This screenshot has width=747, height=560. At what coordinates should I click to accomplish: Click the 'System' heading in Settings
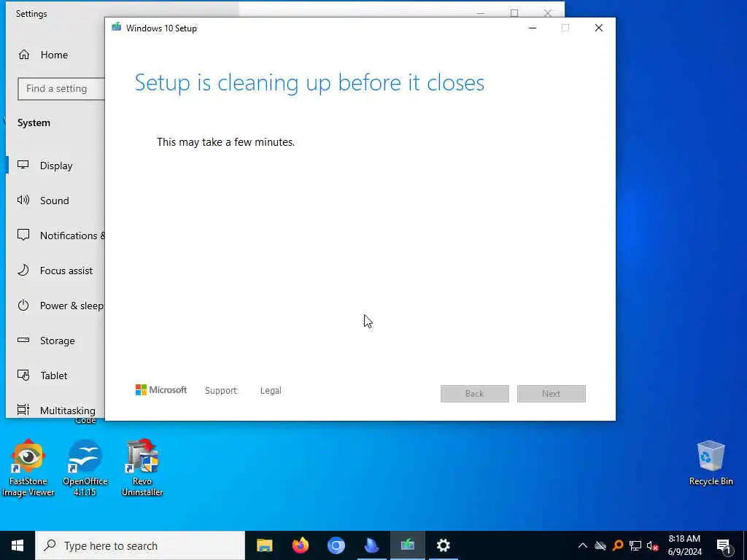34,122
